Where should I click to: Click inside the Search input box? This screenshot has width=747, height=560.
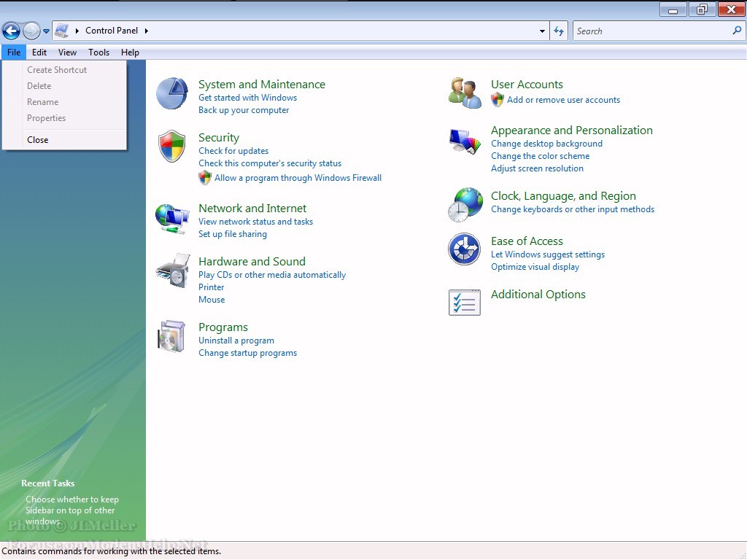coord(651,31)
